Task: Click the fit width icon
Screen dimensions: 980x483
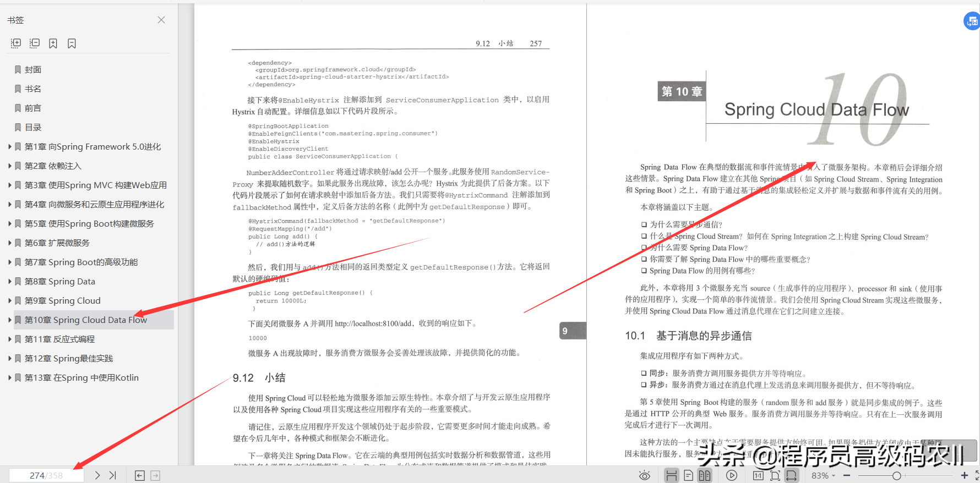Action: pos(791,475)
